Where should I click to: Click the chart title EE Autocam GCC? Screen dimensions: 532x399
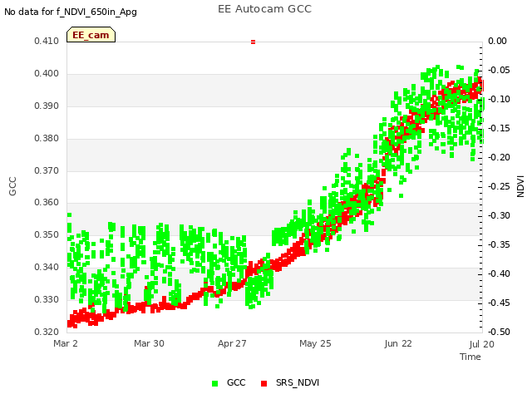pos(264,9)
